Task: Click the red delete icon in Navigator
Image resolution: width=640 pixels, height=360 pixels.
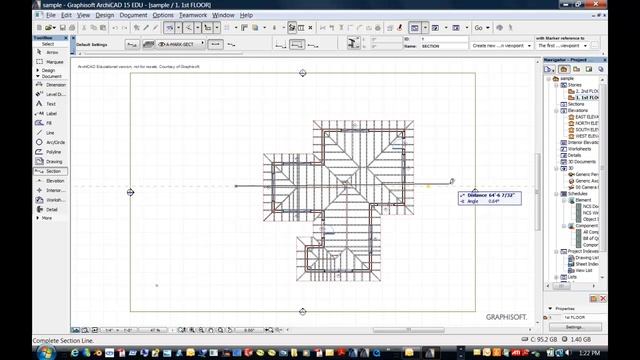Action: (603, 299)
